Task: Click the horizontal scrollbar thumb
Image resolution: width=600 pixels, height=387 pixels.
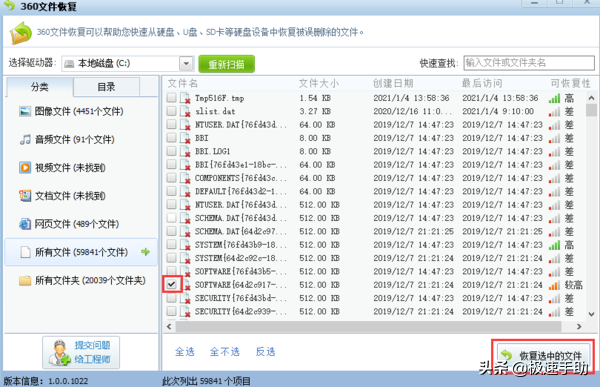Action: pyautogui.click(x=368, y=327)
